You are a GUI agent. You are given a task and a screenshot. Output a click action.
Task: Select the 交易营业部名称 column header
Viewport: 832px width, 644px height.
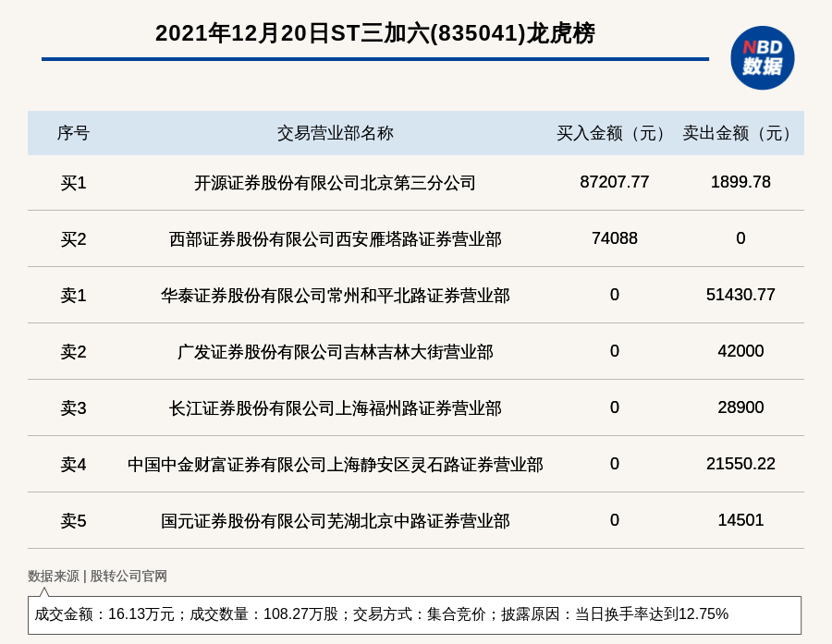[x=335, y=133]
